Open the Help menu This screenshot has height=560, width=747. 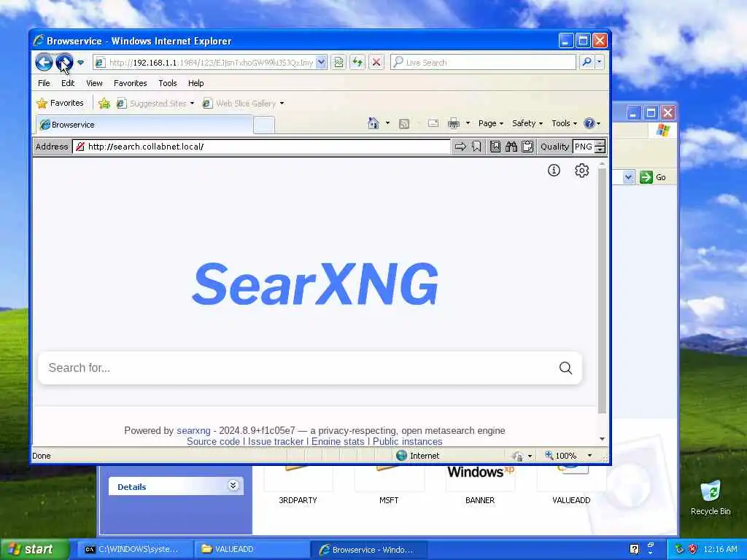tap(196, 83)
